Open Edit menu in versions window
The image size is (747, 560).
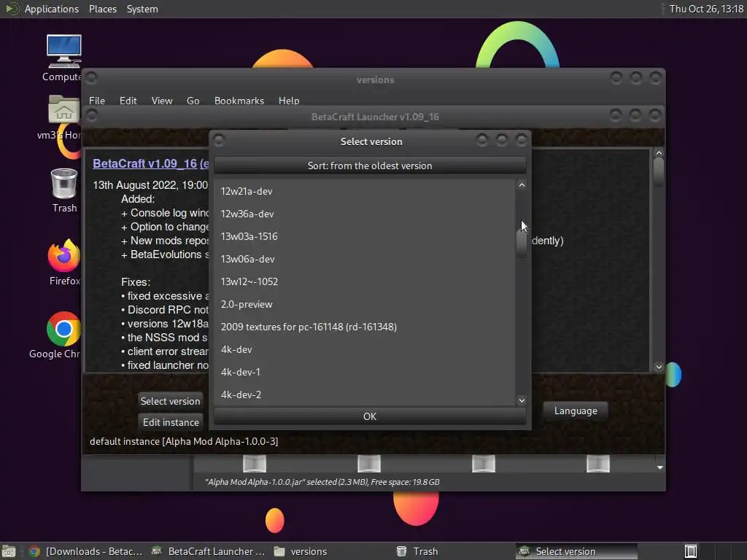[x=128, y=101]
